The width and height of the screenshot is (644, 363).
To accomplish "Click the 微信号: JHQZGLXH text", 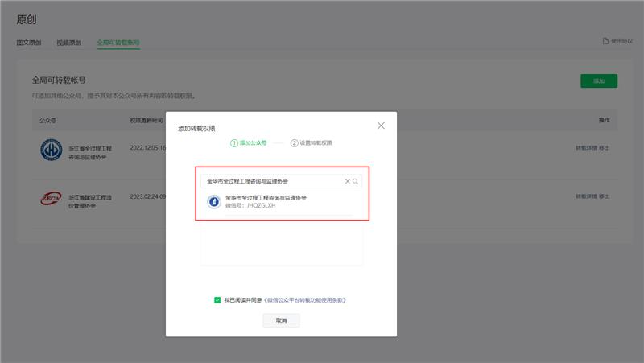I will pyautogui.click(x=250, y=205).
